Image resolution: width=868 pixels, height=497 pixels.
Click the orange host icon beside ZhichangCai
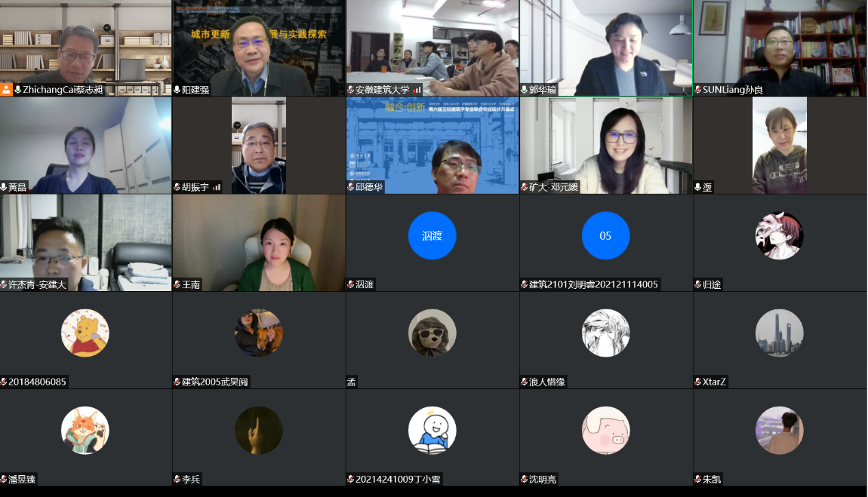6,90
